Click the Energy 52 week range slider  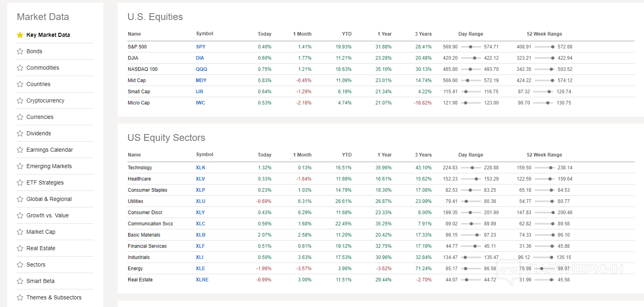[x=544, y=269]
